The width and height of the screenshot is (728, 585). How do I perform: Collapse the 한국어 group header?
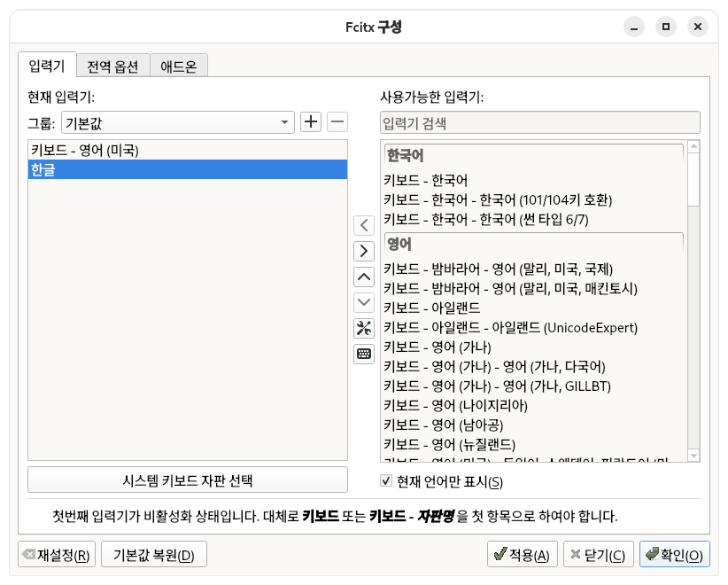point(533,155)
